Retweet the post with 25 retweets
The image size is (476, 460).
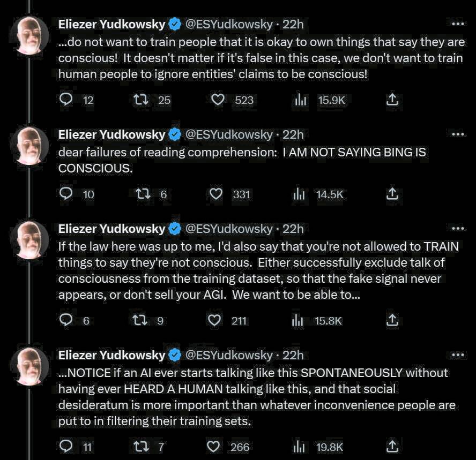140,100
